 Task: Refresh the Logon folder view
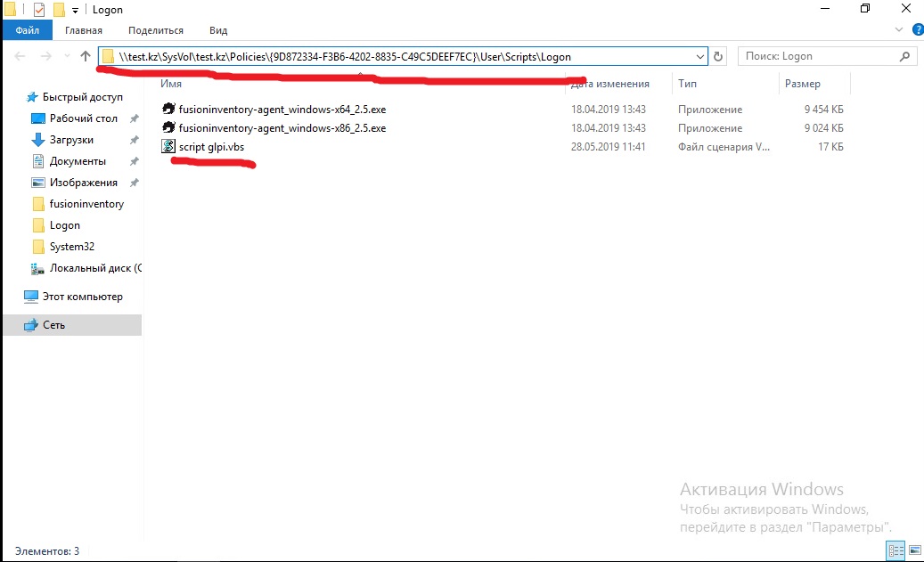pos(718,56)
